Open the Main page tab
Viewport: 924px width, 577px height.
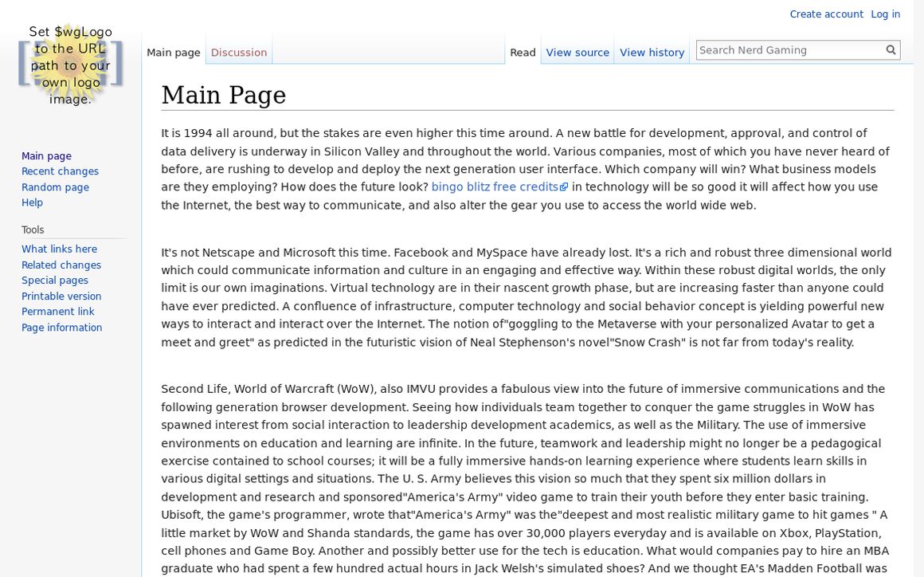[174, 53]
